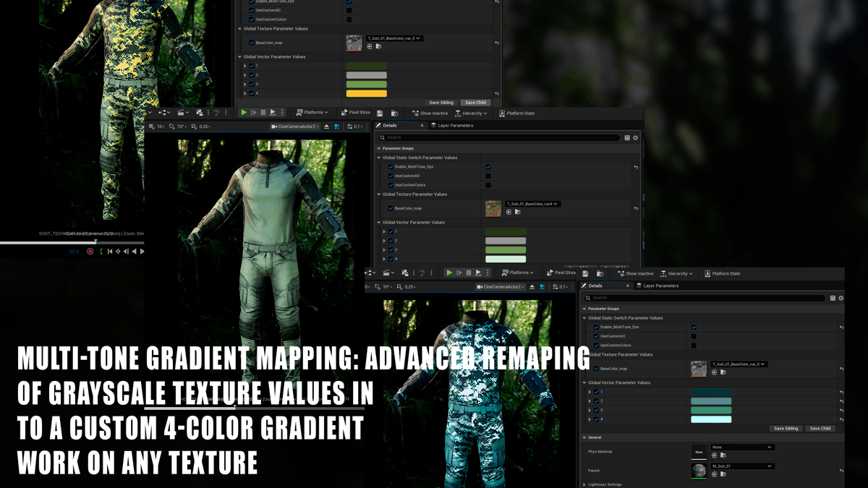The width and height of the screenshot is (868, 488).
Task: Click the property matrix grid icon in green-suit window
Action: click(627, 137)
